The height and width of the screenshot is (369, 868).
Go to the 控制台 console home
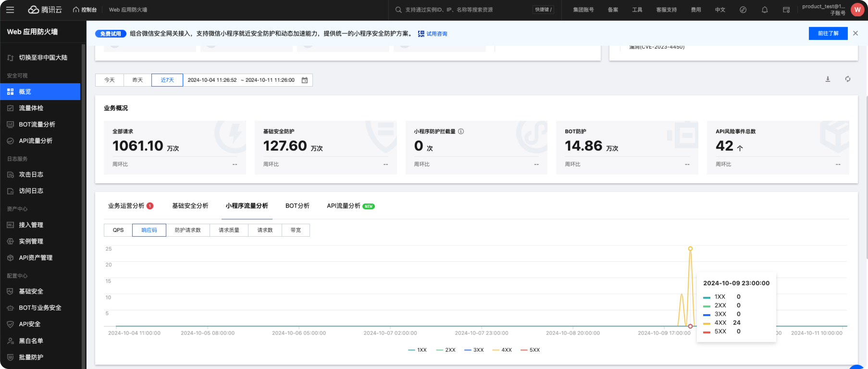coord(85,10)
